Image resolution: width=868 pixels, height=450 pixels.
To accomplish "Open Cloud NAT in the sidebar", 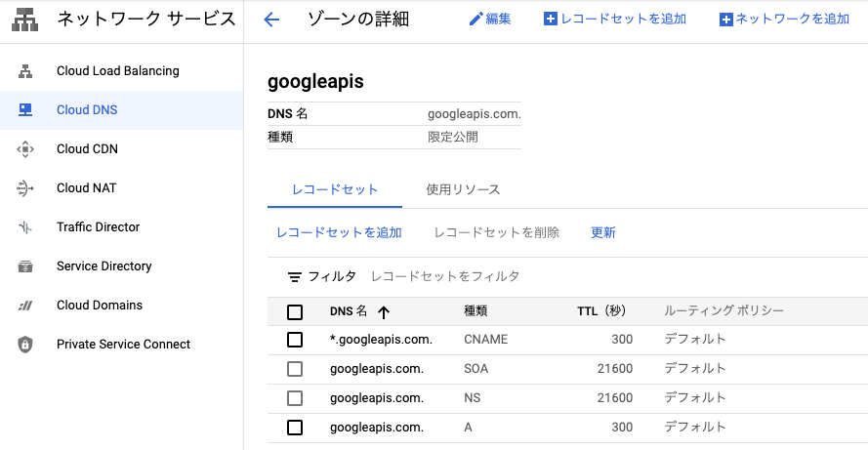I will click(86, 188).
